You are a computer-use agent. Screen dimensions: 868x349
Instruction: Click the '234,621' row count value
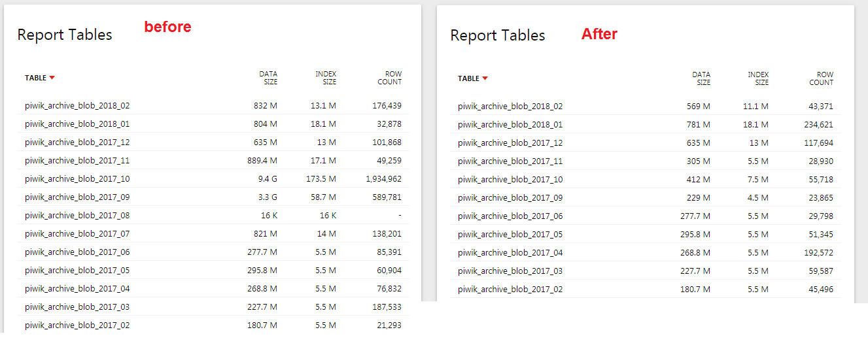click(x=819, y=124)
